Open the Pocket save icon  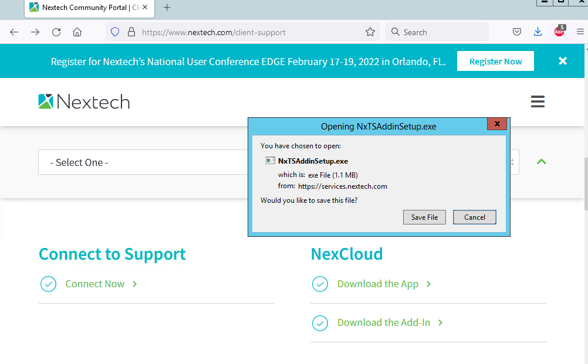click(x=517, y=32)
